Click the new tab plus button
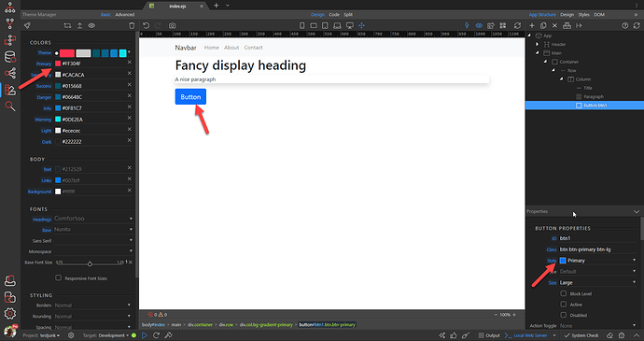644x341 pixels. click(216, 6)
